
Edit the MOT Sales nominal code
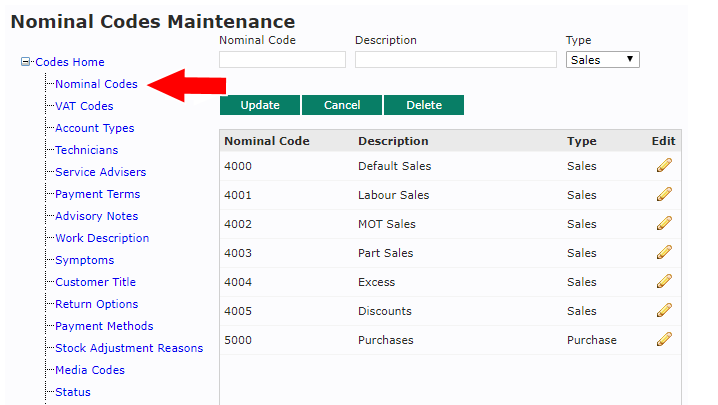tap(663, 224)
